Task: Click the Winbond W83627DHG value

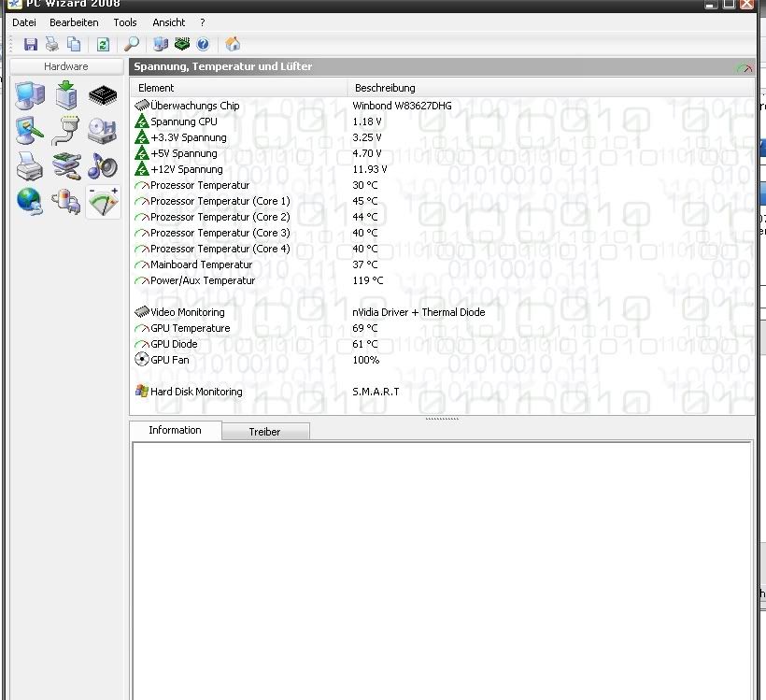Action: pos(402,106)
